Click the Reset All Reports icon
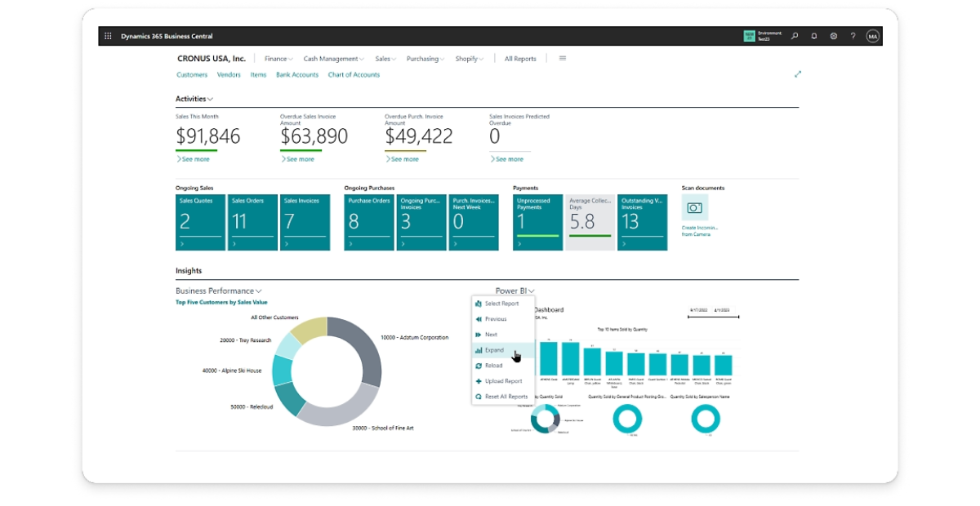The height and width of the screenshot is (506, 980). 479,397
